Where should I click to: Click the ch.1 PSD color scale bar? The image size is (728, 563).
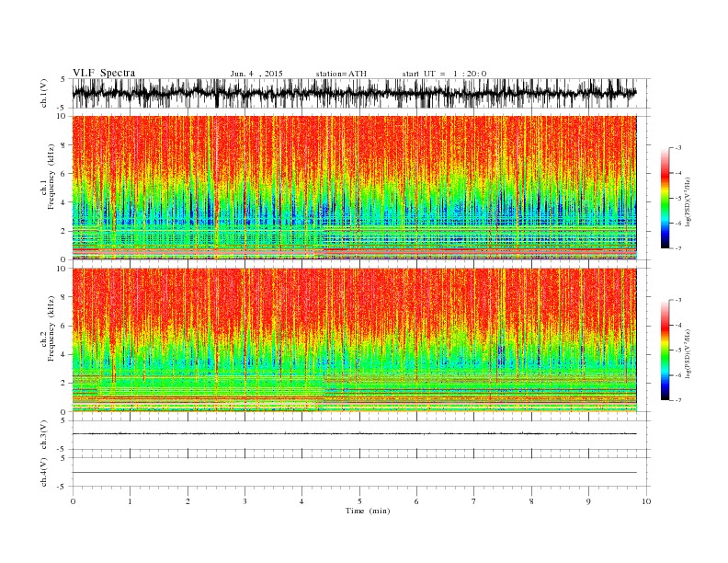coord(665,198)
